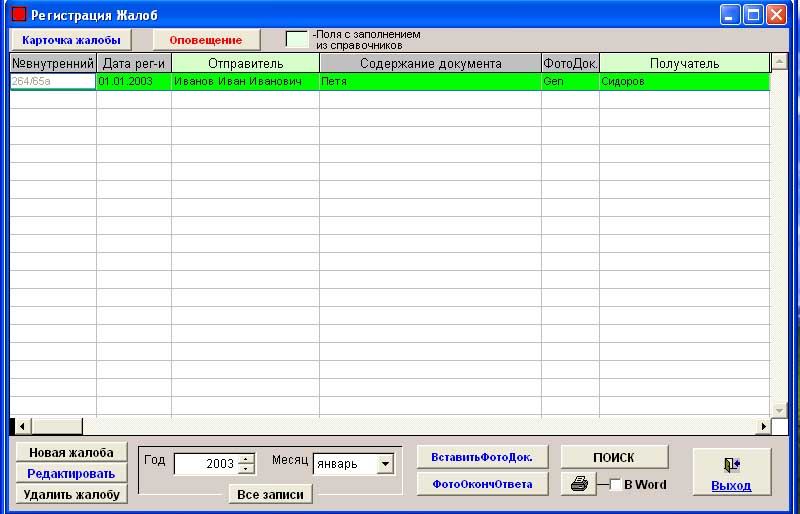The width and height of the screenshot is (800, 514).
Task: Select cell Иванов Иван Иванович
Action: 245,81
